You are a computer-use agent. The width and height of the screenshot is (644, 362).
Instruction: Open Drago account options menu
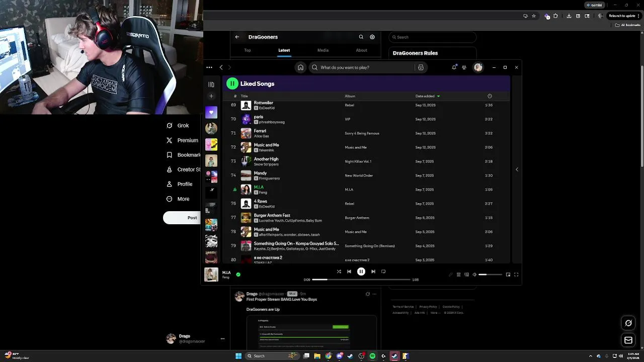coord(222,339)
